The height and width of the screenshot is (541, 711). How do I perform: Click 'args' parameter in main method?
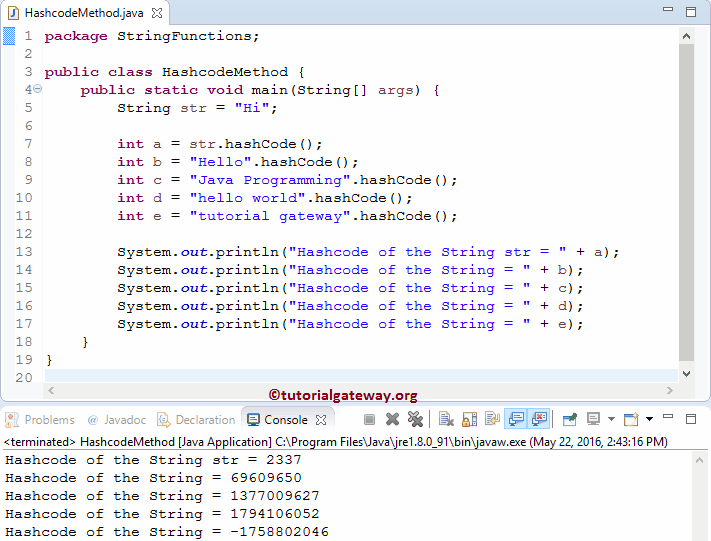click(396, 90)
